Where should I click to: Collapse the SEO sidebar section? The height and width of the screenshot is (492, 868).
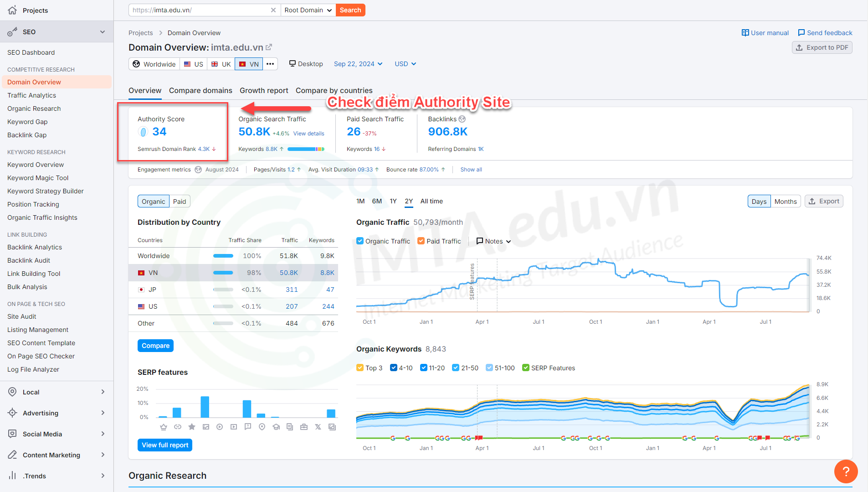(x=103, y=32)
